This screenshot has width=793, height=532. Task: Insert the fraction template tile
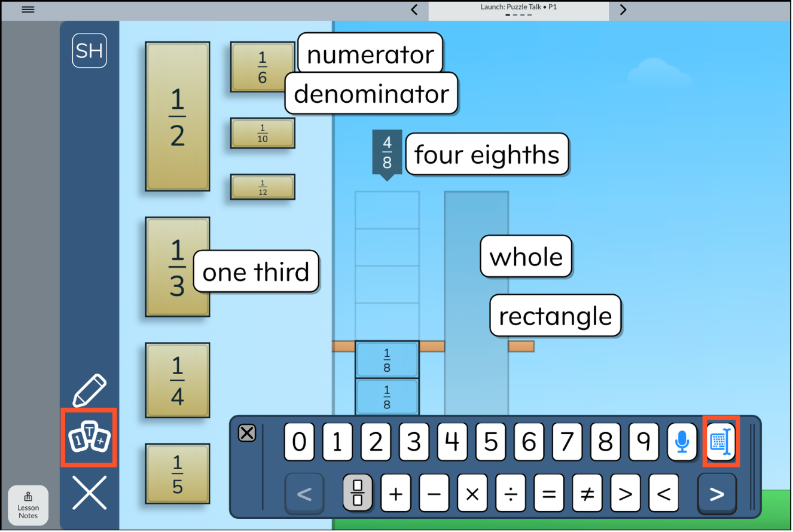(358, 494)
